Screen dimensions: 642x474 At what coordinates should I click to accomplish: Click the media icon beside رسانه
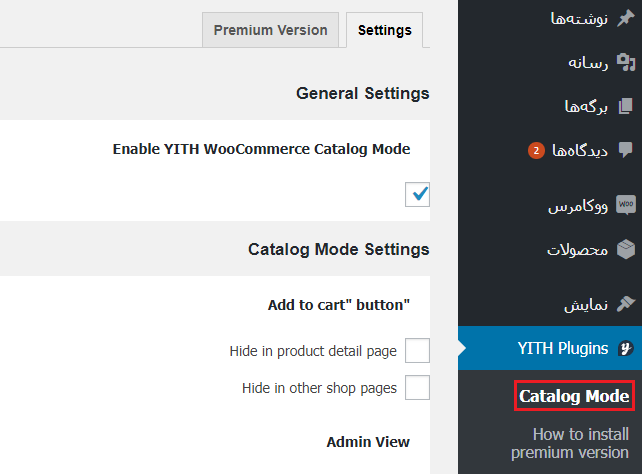pyautogui.click(x=626, y=62)
